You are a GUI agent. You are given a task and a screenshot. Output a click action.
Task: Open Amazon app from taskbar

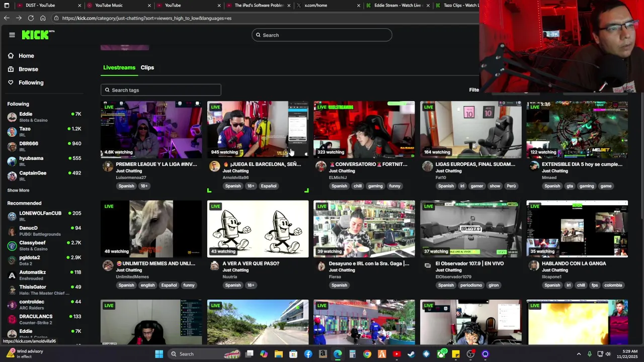click(323, 354)
